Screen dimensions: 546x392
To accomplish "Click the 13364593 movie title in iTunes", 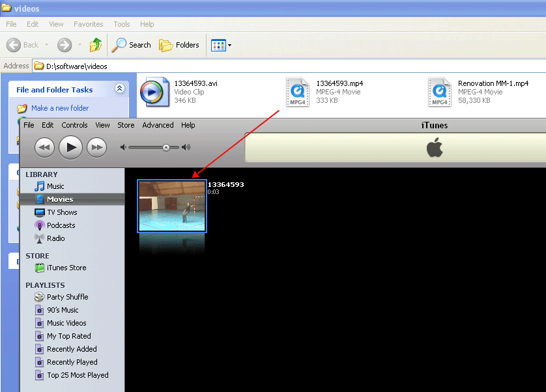I will (x=225, y=184).
